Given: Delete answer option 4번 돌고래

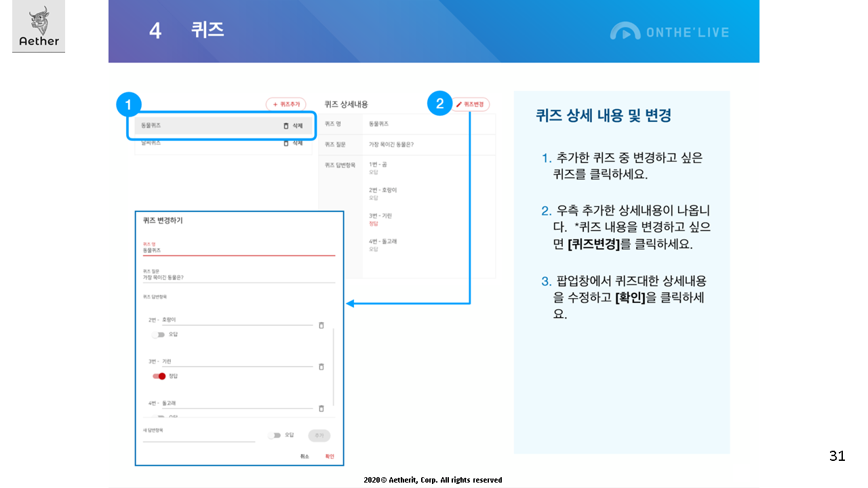Looking at the screenshot, I should 321,409.
